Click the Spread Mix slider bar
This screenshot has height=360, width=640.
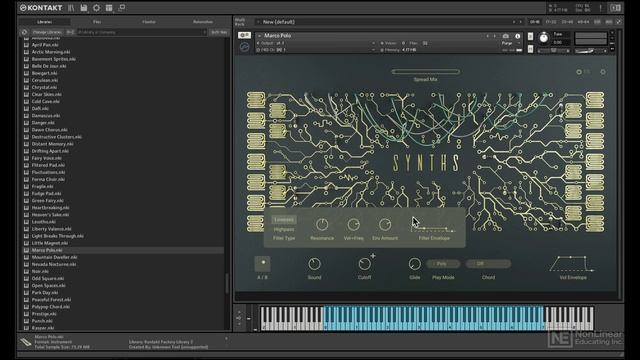(x=425, y=72)
